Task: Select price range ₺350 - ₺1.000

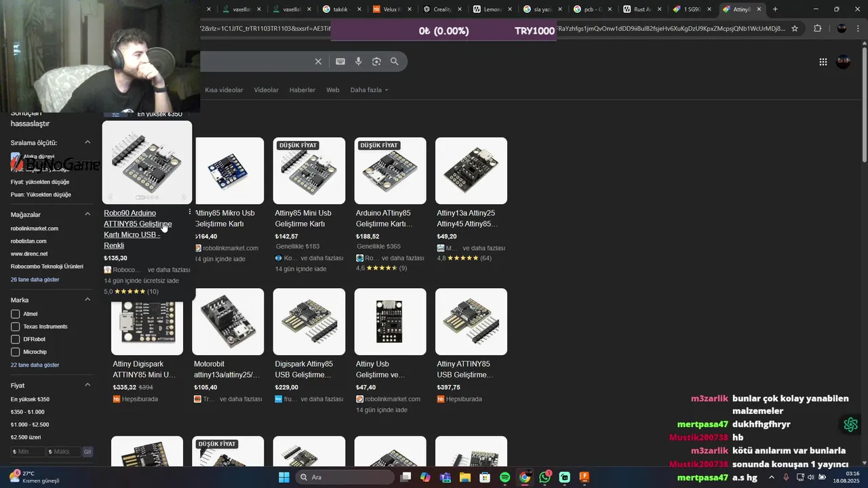Action: pyautogui.click(x=28, y=412)
